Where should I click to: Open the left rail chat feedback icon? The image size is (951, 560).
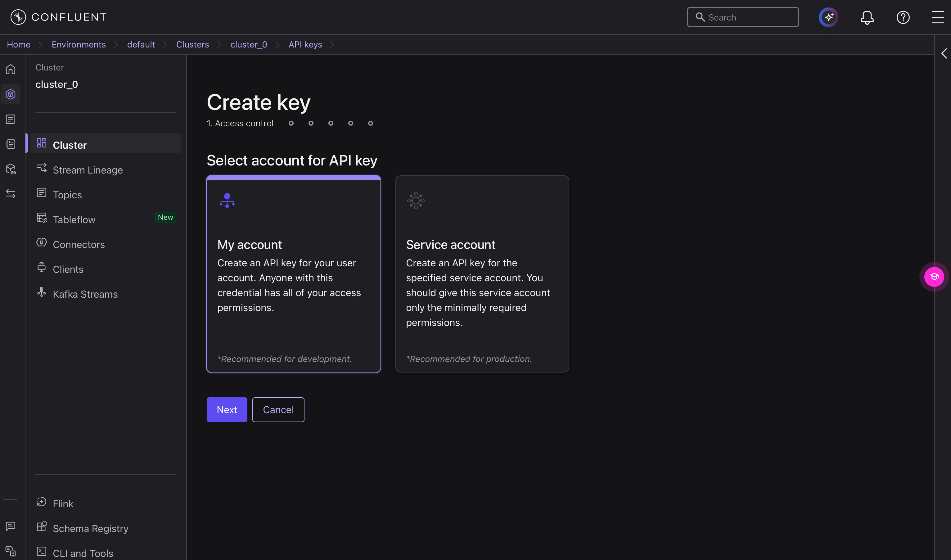click(x=11, y=526)
